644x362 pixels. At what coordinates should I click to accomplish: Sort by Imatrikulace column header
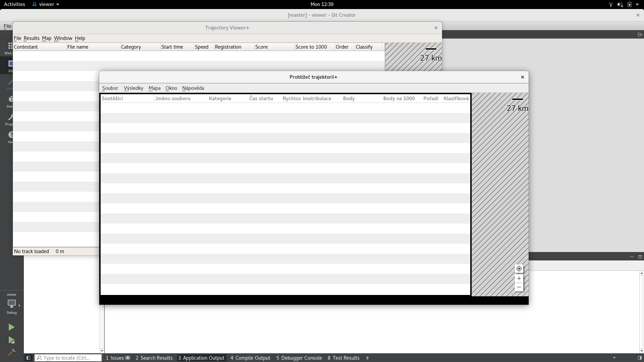[322, 99]
